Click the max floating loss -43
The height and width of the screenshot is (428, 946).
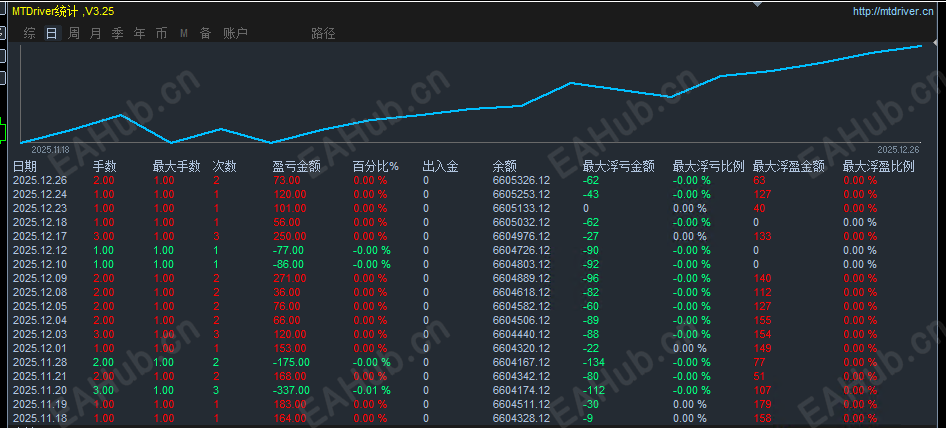[x=591, y=194]
